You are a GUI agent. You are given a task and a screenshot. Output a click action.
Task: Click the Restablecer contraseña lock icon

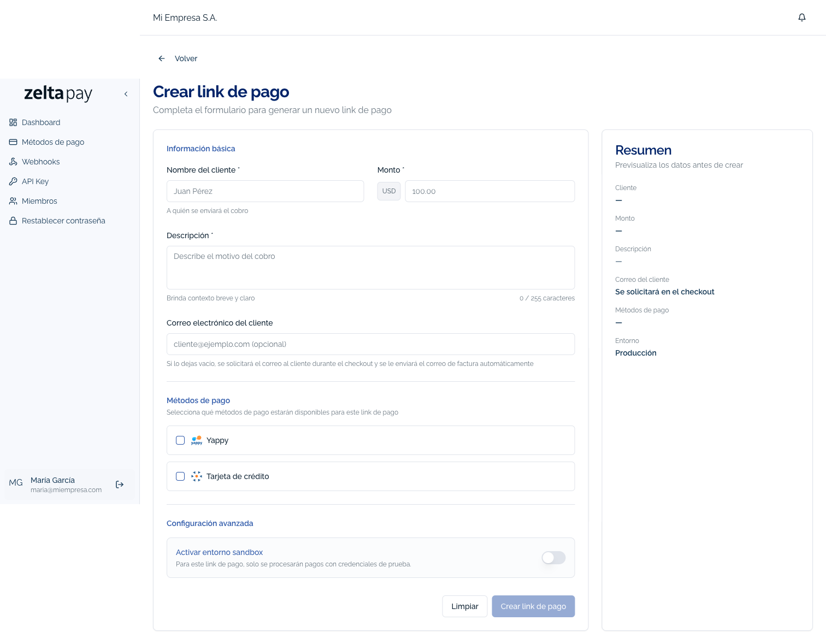(x=13, y=221)
